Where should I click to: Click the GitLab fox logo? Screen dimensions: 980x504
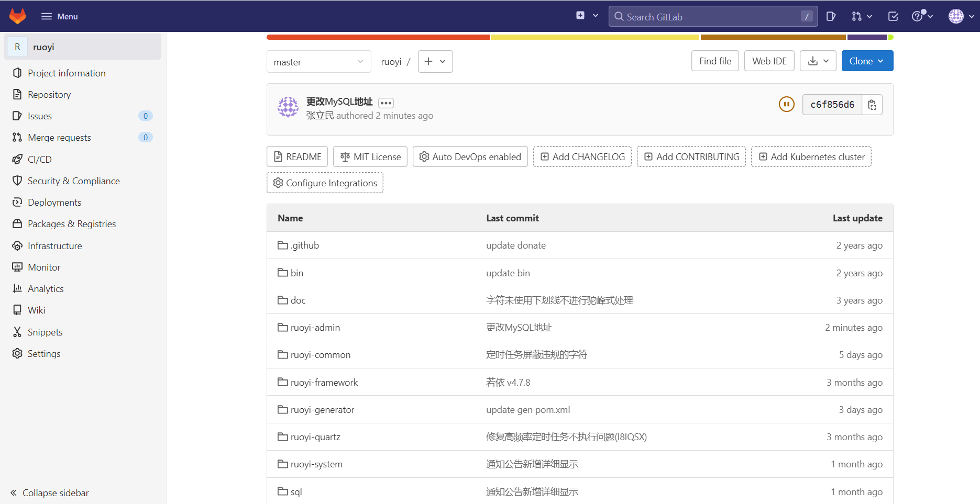point(18,16)
